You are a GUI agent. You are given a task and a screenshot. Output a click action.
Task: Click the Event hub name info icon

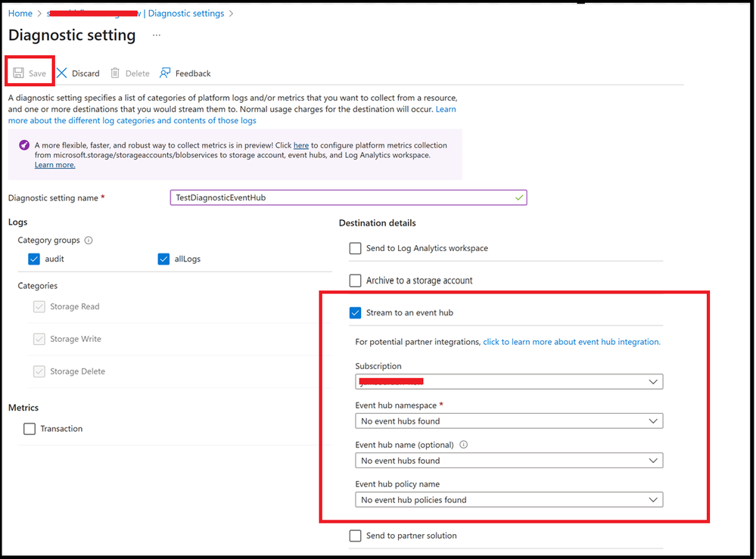463,444
